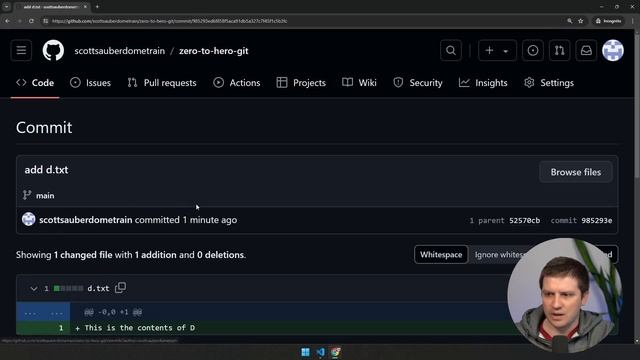Open committer scottsauberdometrain profile link
Image resolution: width=640 pixels, height=360 pixels.
[86, 220]
